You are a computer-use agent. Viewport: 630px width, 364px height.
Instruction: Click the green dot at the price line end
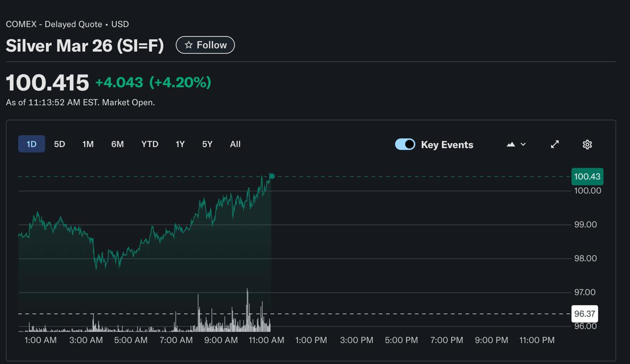pos(272,176)
